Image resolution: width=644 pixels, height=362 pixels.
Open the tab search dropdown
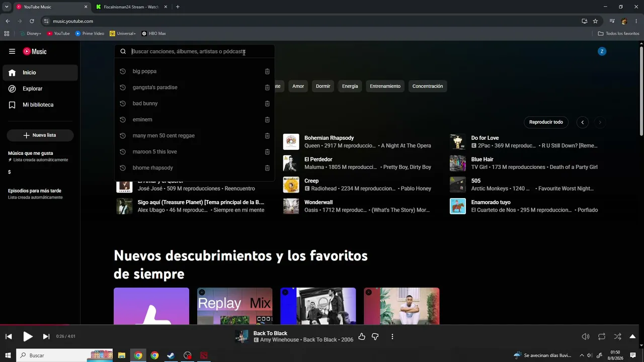[x=7, y=7]
